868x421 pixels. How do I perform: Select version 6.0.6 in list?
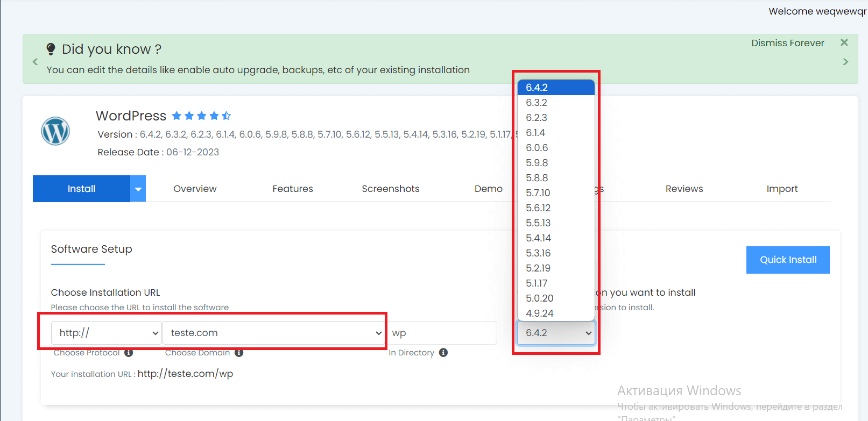point(556,148)
